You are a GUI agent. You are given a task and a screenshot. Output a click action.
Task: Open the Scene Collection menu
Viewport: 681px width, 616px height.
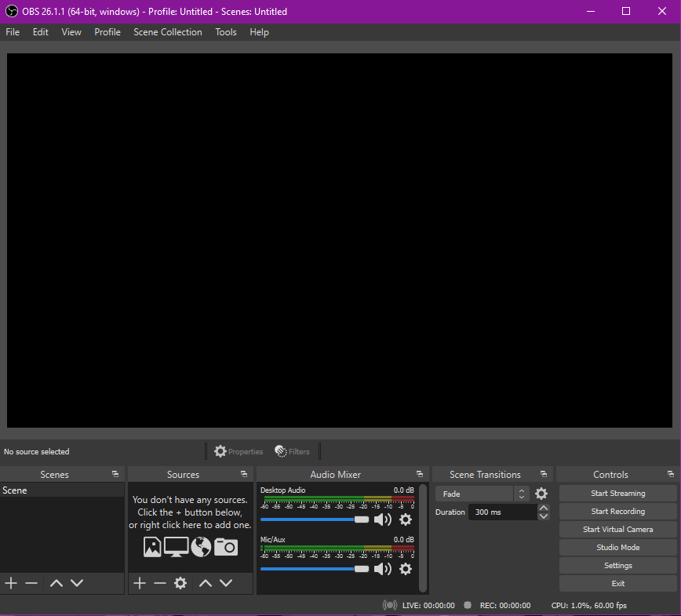click(x=167, y=32)
